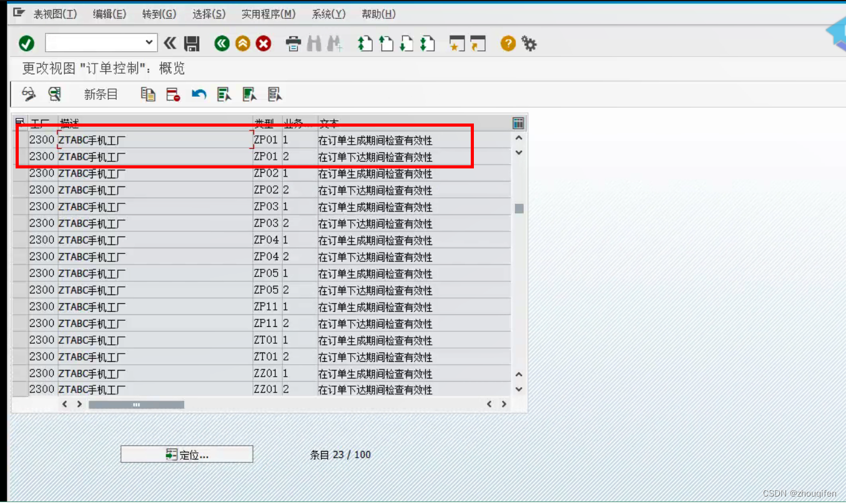Click the ZP04 type cell with 业务 1
This screenshot has width=846, height=504.
[267, 240]
